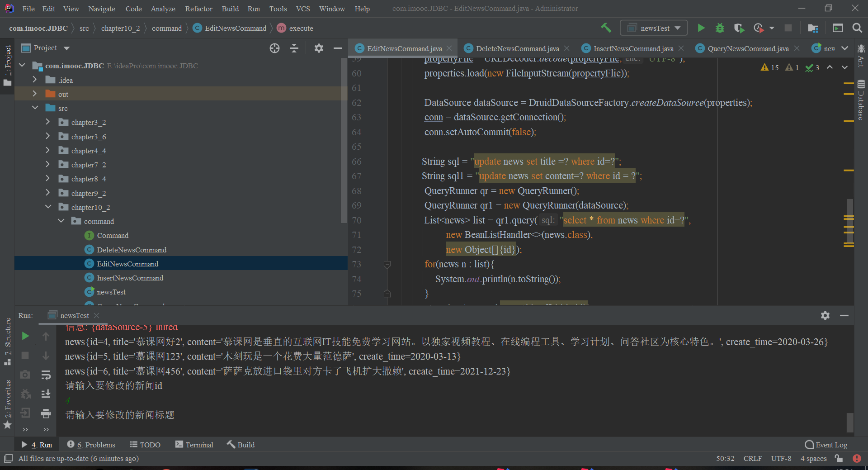Switch to DeleteNewsCommand.java tab
This screenshot has width=868, height=470.
tap(517, 48)
